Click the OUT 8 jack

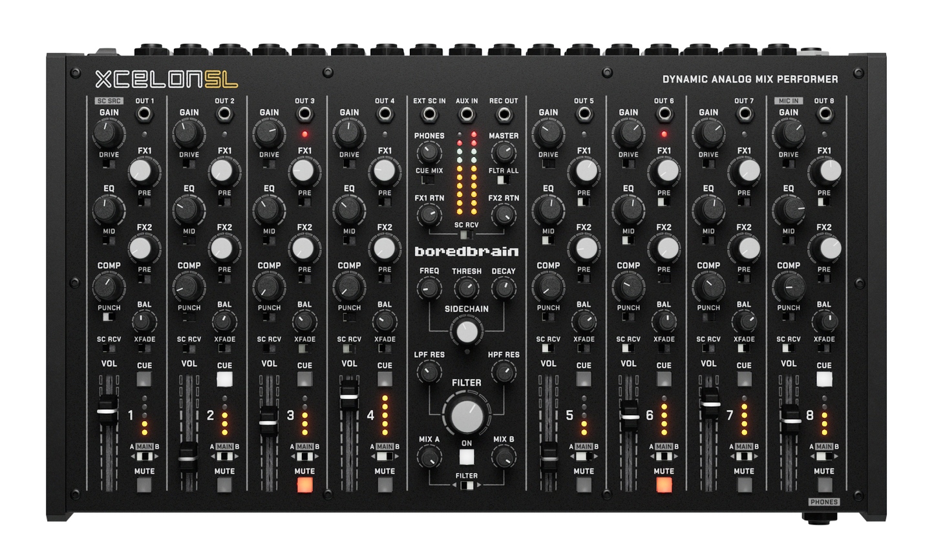[824, 114]
